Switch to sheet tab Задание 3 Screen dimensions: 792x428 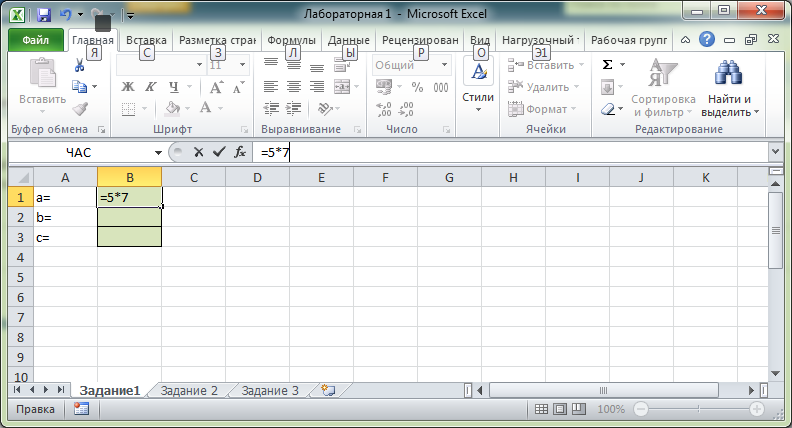[x=270, y=391]
